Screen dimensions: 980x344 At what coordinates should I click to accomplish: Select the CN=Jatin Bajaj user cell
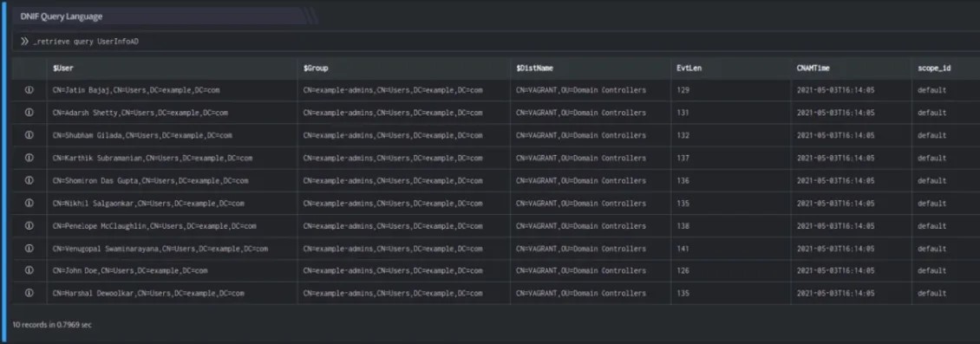172,90
